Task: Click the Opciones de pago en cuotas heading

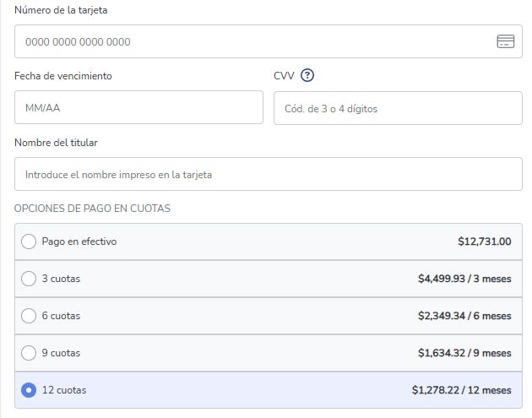Action: [93, 209]
